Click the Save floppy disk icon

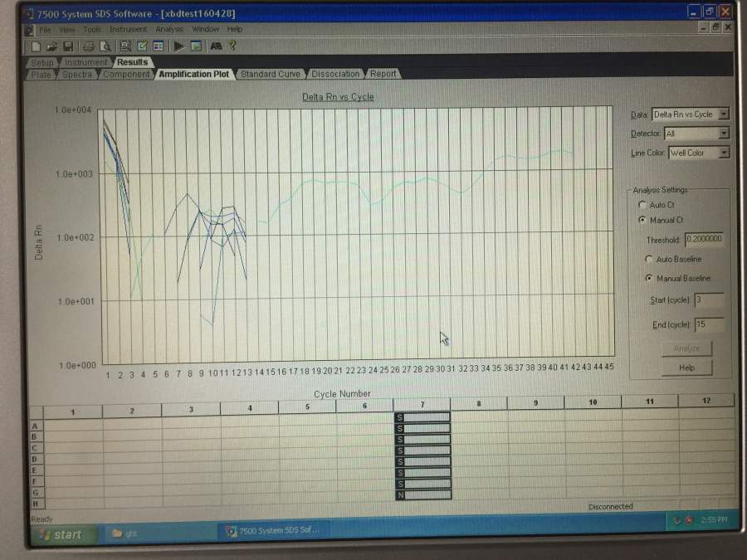pos(68,46)
